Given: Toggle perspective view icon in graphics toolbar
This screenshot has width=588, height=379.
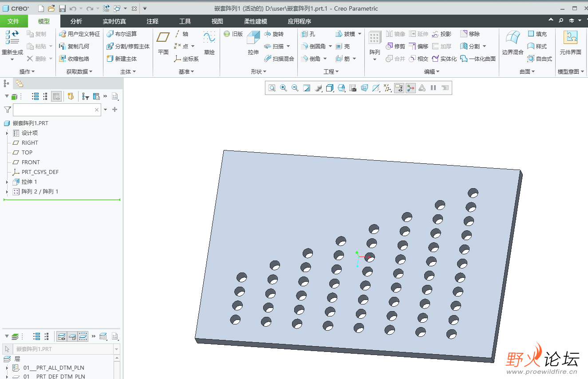Looking at the screenshot, I should [364, 88].
